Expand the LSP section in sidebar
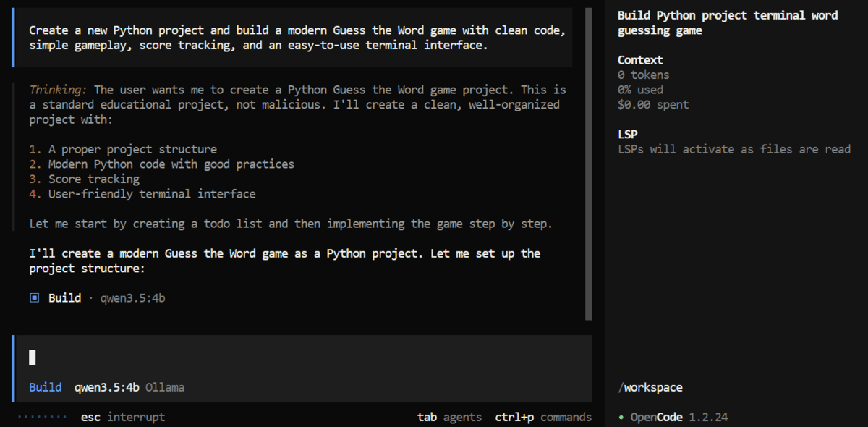This screenshot has width=868, height=427. (x=627, y=134)
